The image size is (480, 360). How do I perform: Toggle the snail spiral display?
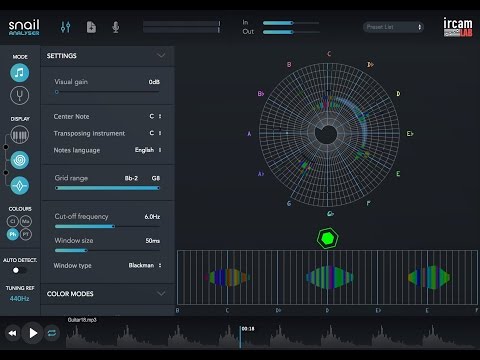pyautogui.click(x=20, y=160)
